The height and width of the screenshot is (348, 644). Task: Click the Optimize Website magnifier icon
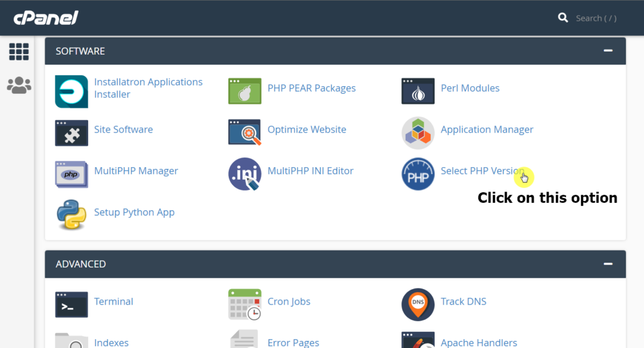pos(245,133)
